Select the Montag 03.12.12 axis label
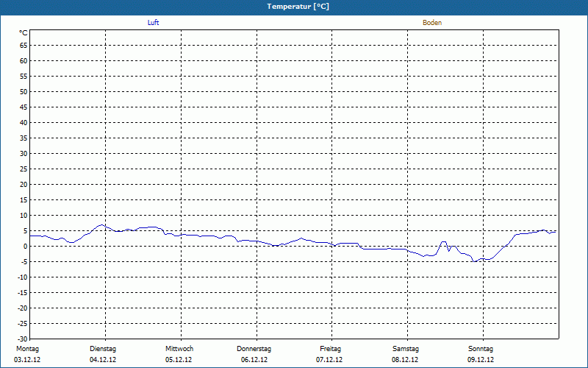 (27, 354)
